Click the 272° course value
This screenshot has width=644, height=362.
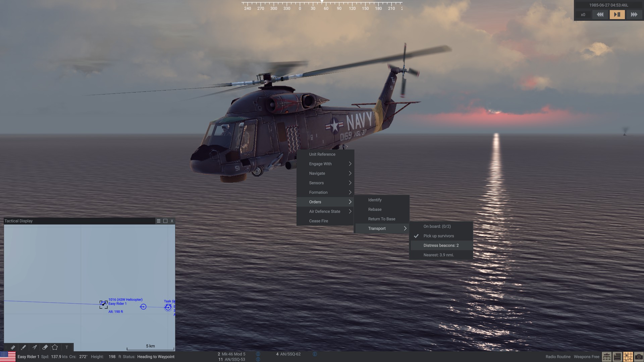click(83, 357)
